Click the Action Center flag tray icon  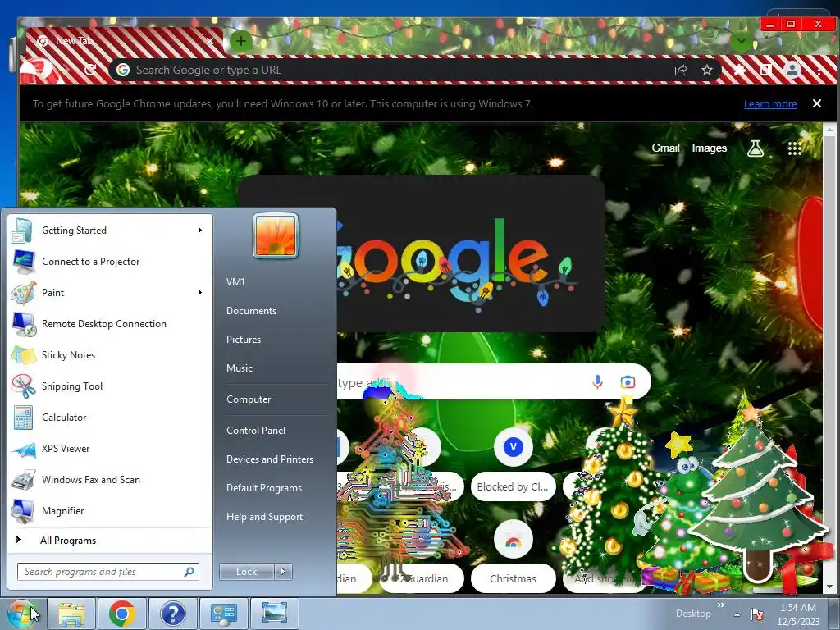click(x=757, y=614)
